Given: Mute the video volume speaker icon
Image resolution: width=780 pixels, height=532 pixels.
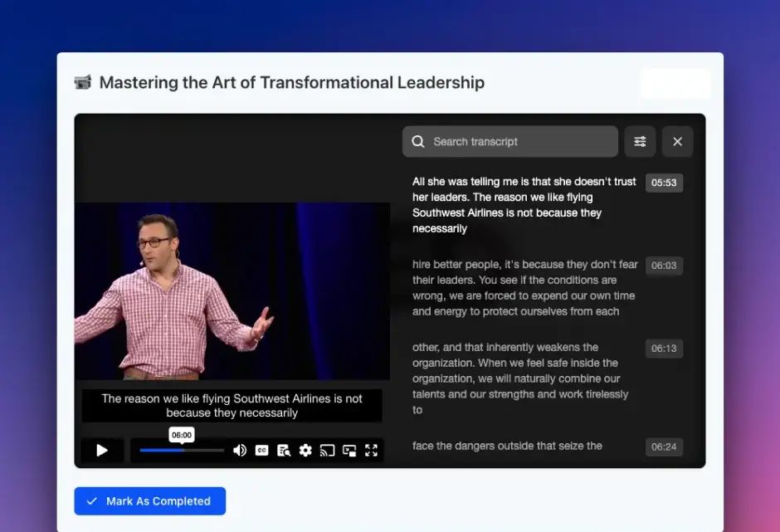Looking at the screenshot, I should (240, 451).
